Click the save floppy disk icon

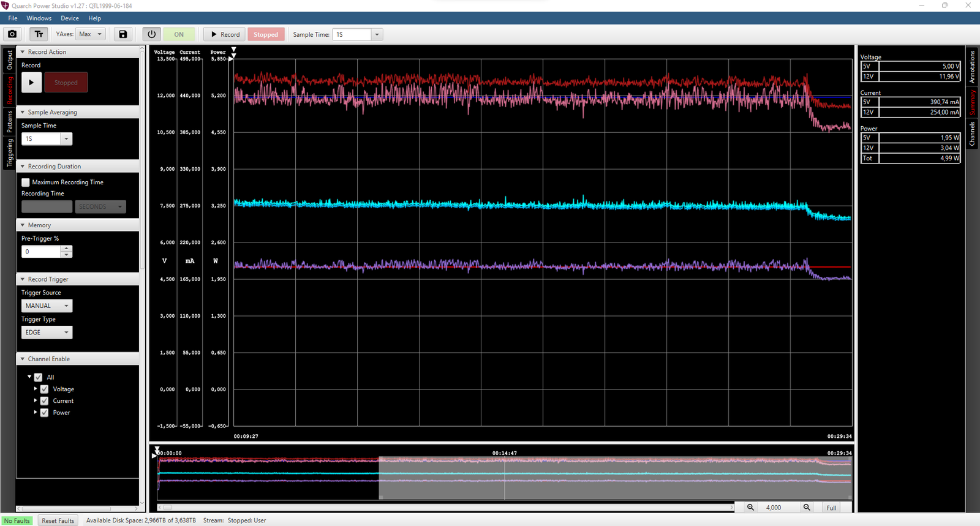pyautogui.click(x=123, y=34)
